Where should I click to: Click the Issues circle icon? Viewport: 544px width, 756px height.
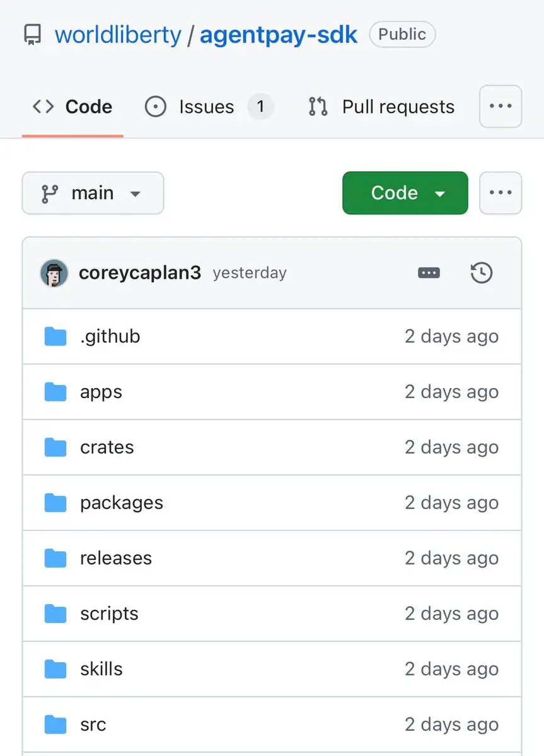pos(156,107)
